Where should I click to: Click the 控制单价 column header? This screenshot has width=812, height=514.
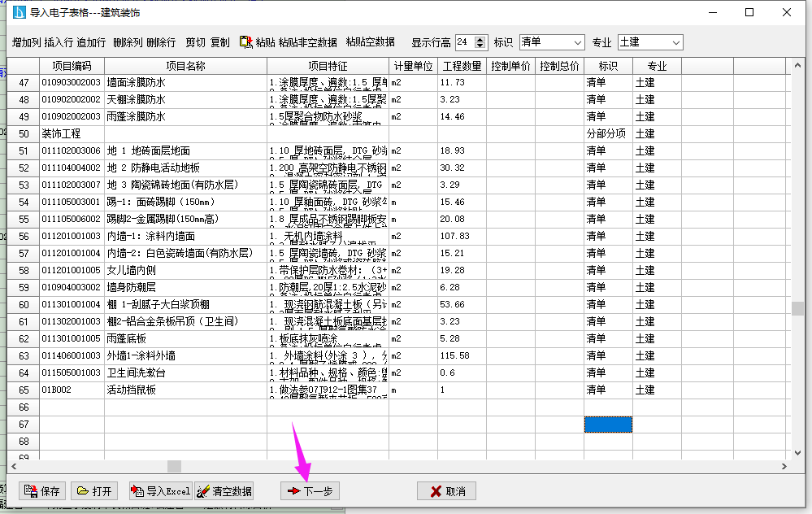pos(510,66)
